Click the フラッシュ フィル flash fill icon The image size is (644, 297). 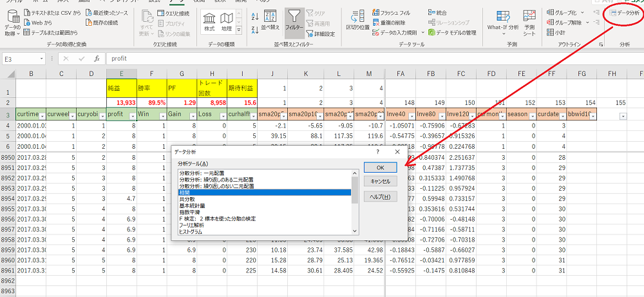point(376,13)
